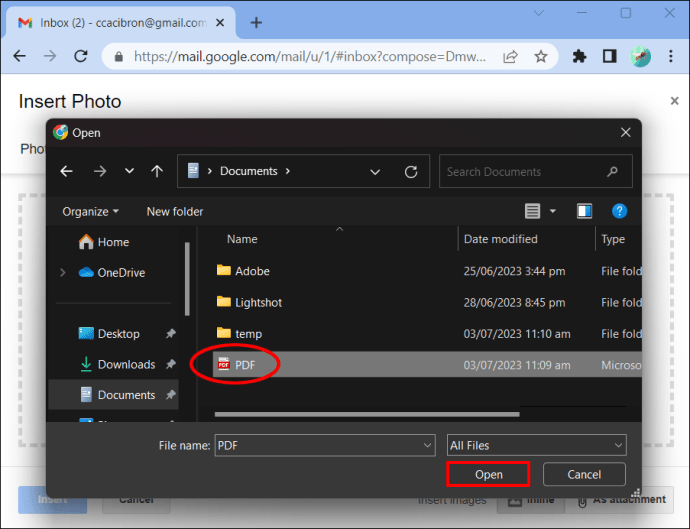The height and width of the screenshot is (529, 690).
Task: Open the Chrome profile avatar
Action: [x=640, y=56]
